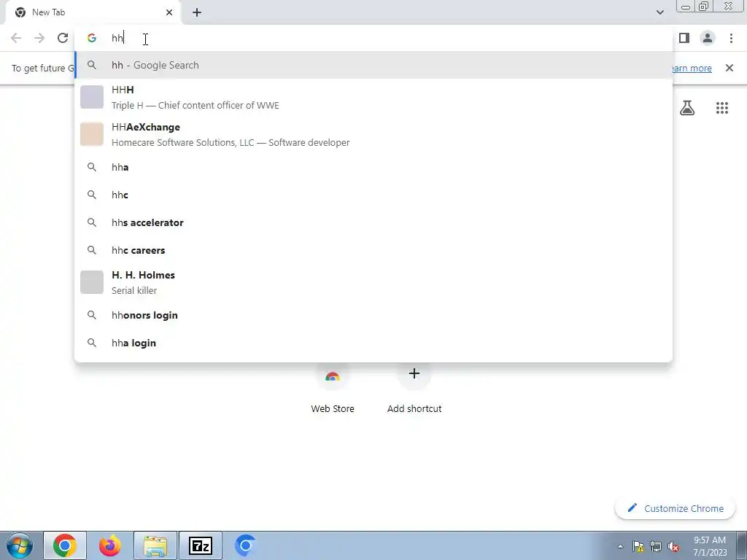Image resolution: width=747 pixels, height=560 pixels.
Task: Open 7-Zip from the taskbar
Action: (x=201, y=545)
